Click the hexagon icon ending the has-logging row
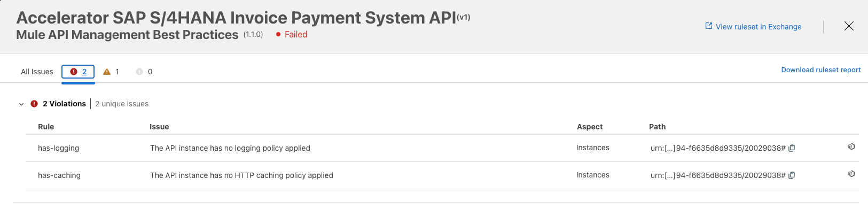This screenshot has height=217, width=868. pyautogui.click(x=851, y=146)
